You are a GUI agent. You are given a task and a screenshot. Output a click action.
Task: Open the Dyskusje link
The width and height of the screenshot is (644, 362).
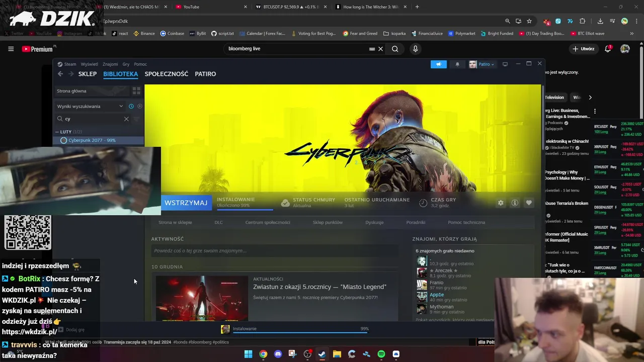(x=374, y=222)
